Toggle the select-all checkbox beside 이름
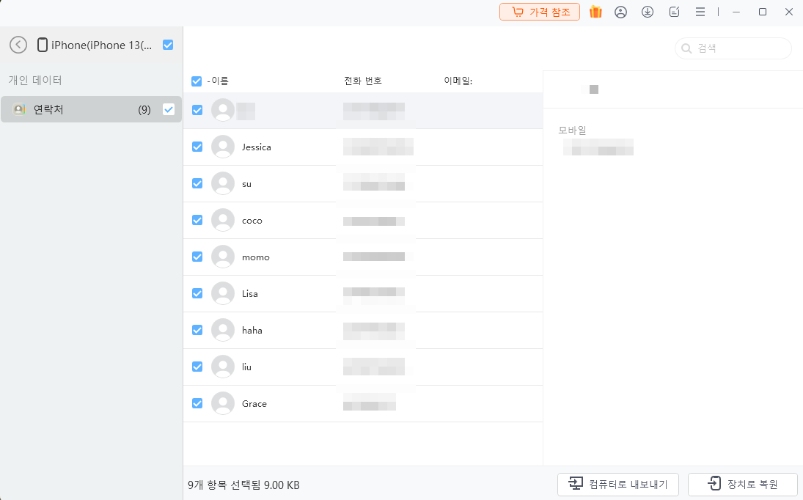803x500 pixels. click(x=197, y=81)
